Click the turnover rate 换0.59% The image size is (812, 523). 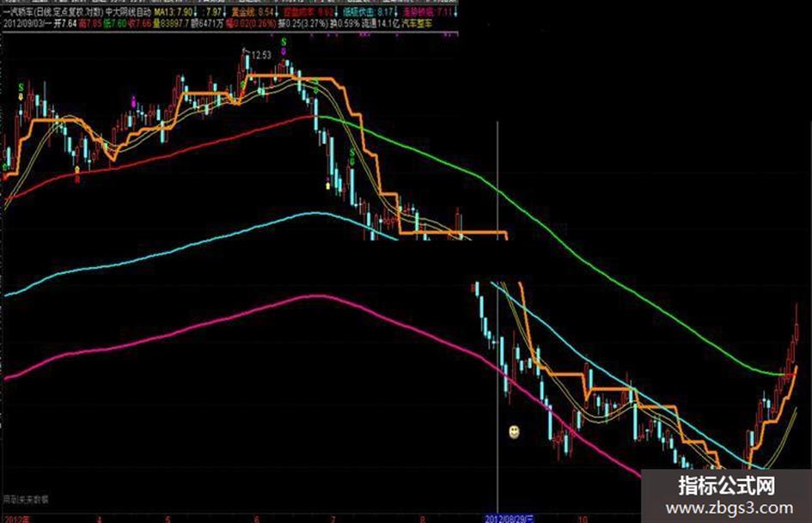[345, 23]
